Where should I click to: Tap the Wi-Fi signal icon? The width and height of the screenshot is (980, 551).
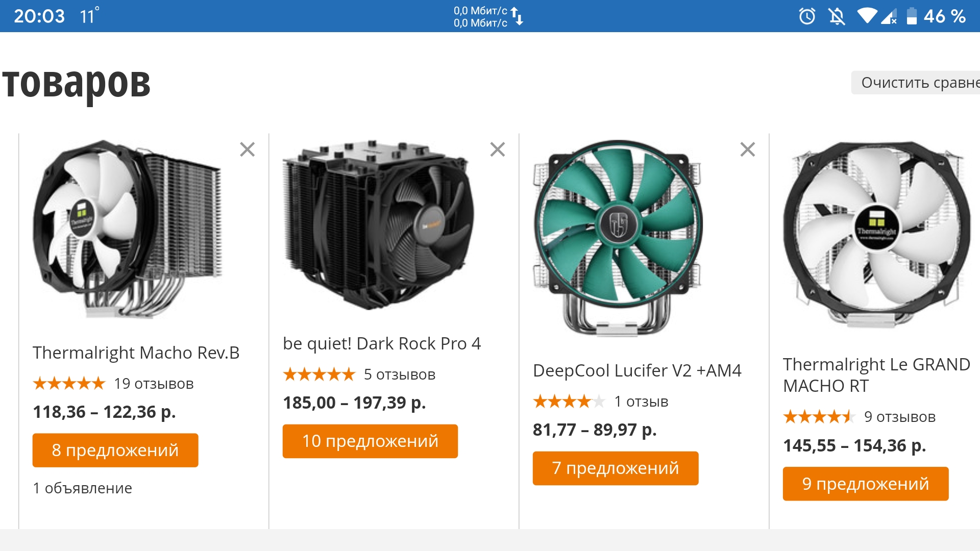[867, 16]
